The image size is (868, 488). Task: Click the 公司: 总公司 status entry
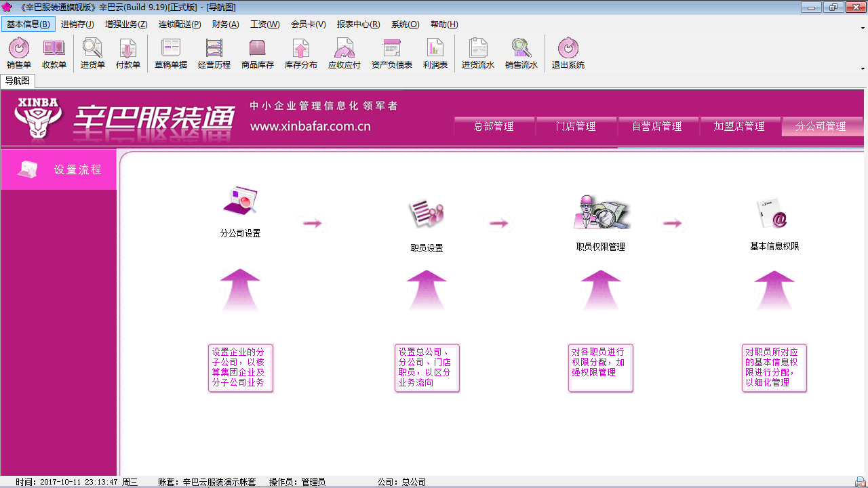point(401,482)
